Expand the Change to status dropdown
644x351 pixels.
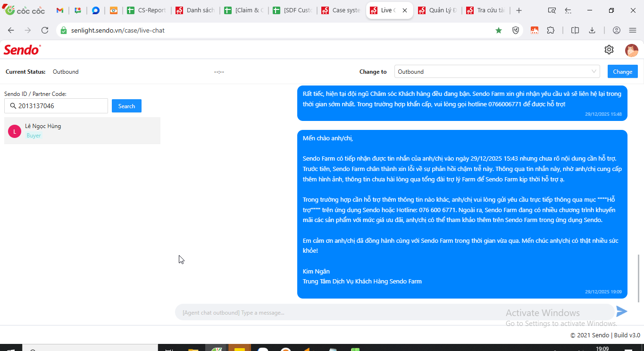point(497,72)
